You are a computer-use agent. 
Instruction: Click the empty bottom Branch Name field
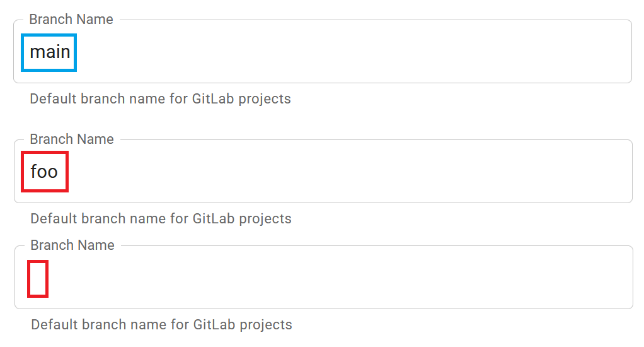pyautogui.click(x=322, y=278)
